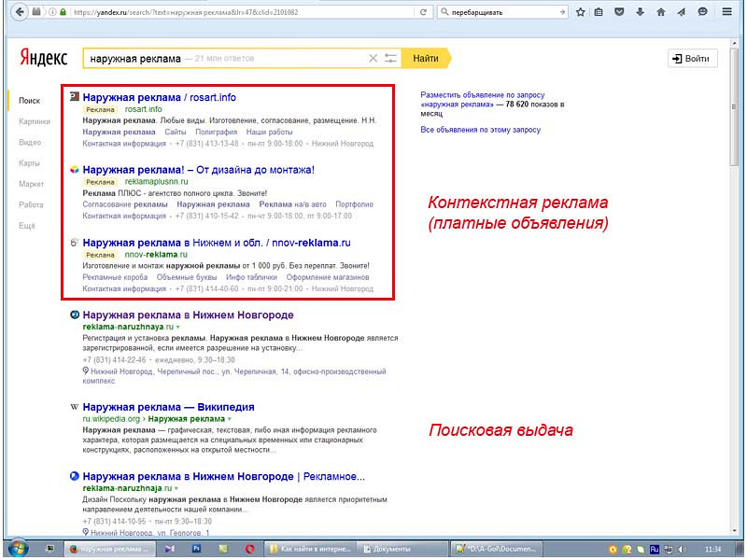The width and height of the screenshot is (747, 560).
Task: Click the page vertical scrollbar thumb
Action: [x=734, y=105]
